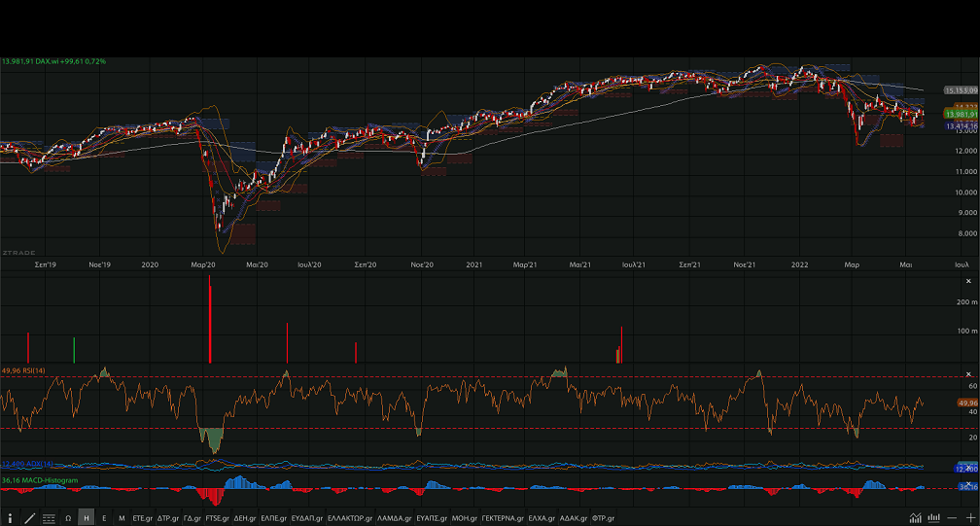The image size is (980, 526).
Task: Open the ΜΟΗ.gr chart shortcut
Action: [x=465, y=518]
